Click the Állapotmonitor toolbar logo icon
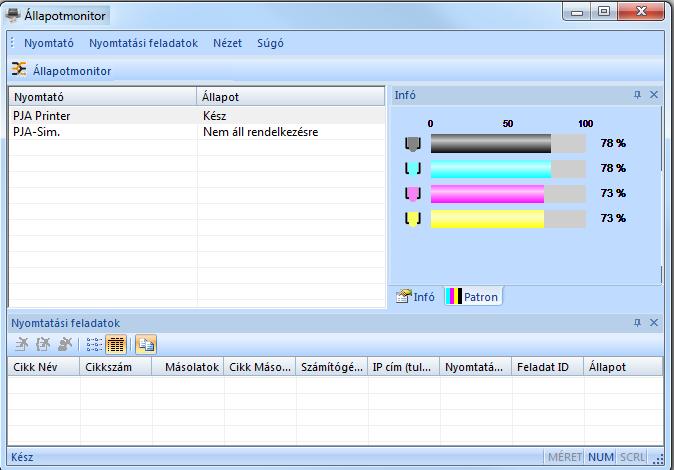The image size is (674, 470). pyautogui.click(x=18, y=69)
